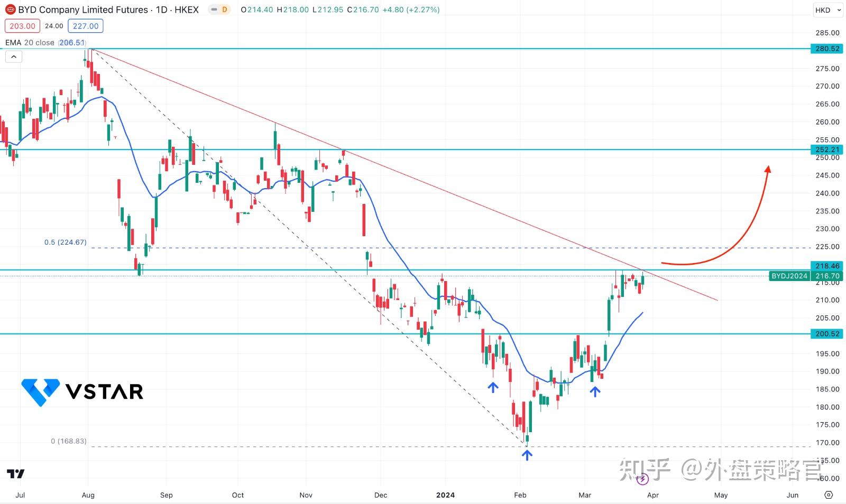Open the chart settings gear icon
This screenshot has width=846, height=504.
[829, 495]
